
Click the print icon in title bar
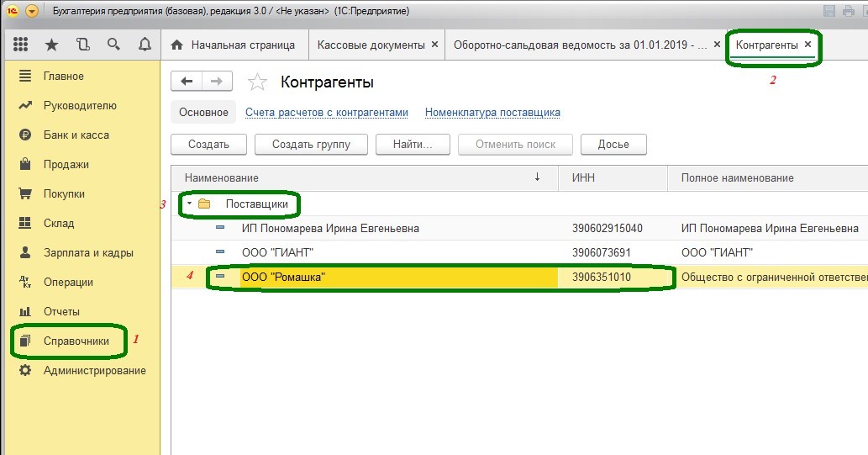point(848,11)
